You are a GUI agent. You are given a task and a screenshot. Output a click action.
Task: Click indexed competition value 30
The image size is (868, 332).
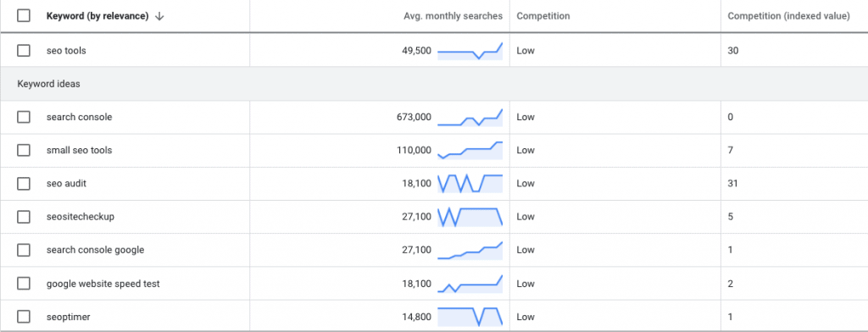click(x=733, y=51)
